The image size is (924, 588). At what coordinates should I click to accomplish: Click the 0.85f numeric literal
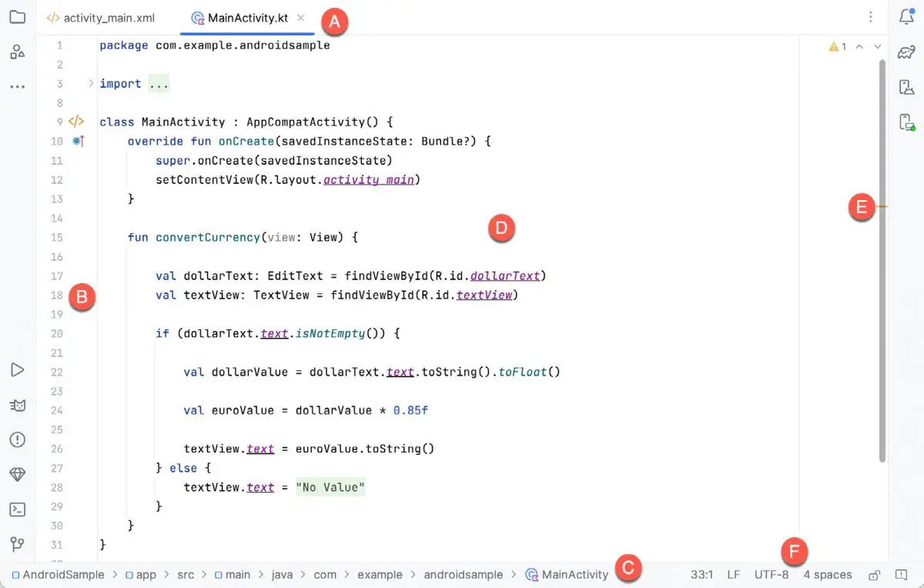tap(410, 411)
